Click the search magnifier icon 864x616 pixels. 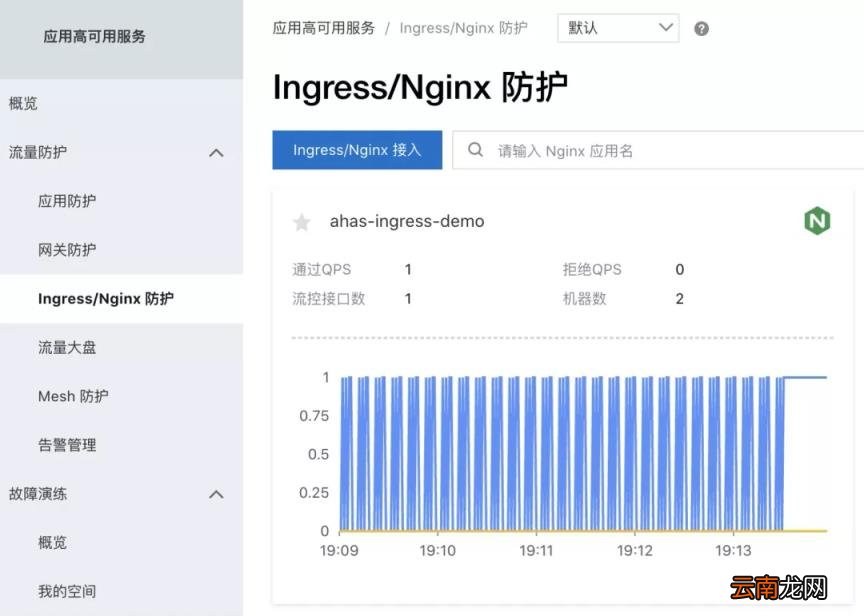pyautogui.click(x=475, y=150)
